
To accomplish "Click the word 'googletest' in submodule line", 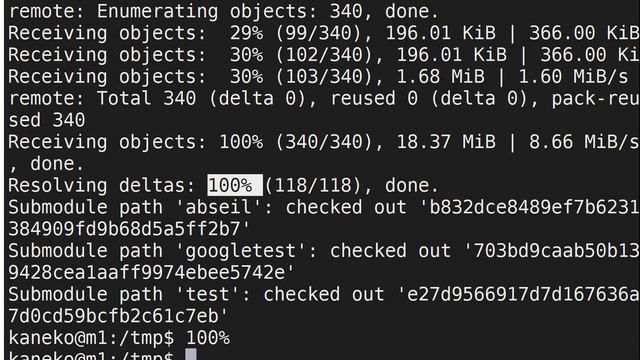I will pos(241,251).
